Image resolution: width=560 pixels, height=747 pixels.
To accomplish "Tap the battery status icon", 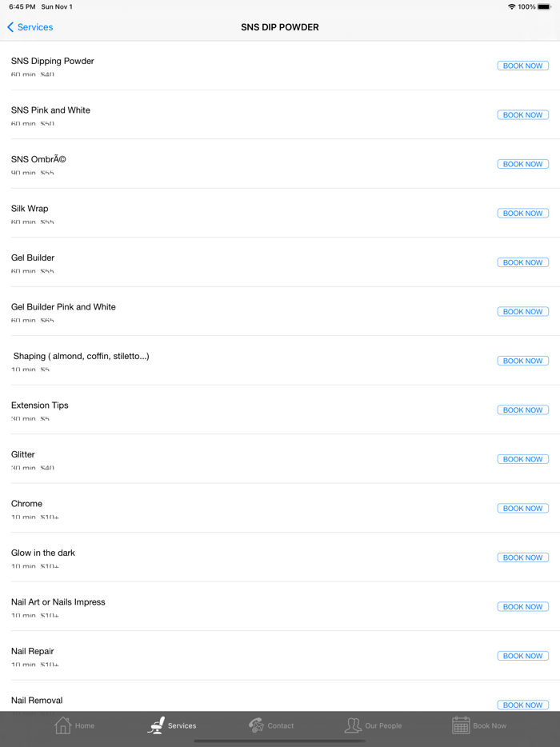I will tap(545, 6).
